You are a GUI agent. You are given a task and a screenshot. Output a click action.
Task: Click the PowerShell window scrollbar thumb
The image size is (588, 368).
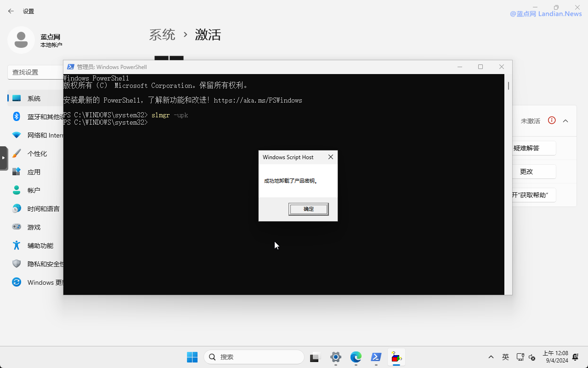[x=508, y=86]
